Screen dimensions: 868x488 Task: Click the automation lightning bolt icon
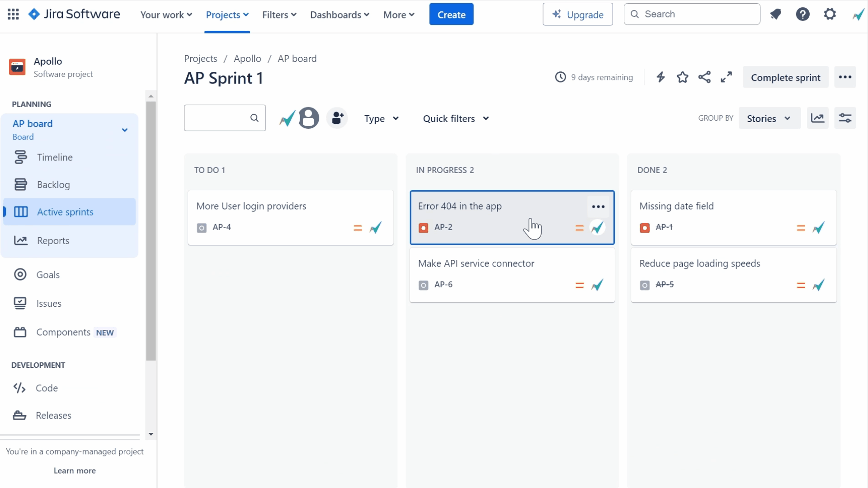(660, 77)
